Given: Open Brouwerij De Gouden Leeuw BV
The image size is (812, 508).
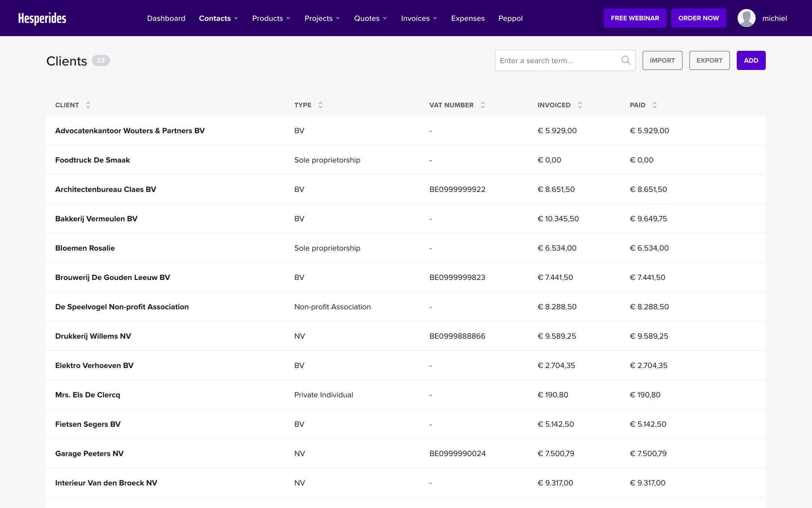Looking at the screenshot, I should coord(112,277).
